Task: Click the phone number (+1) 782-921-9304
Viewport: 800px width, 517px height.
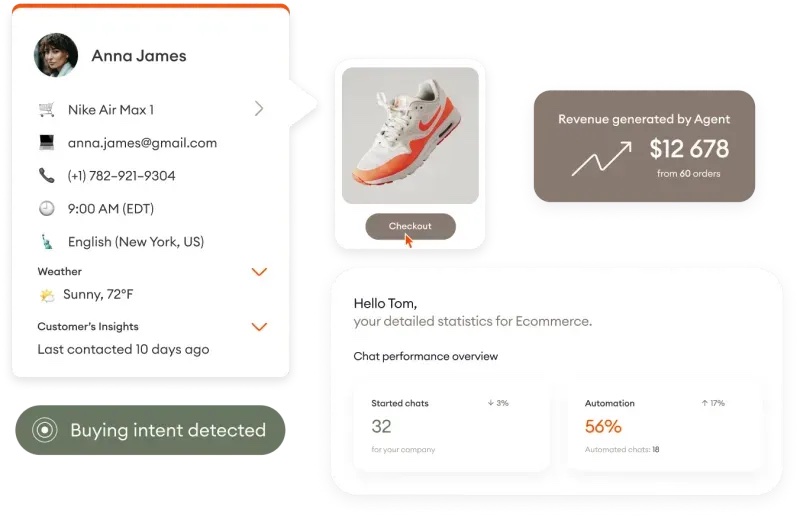Action: coord(121,175)
